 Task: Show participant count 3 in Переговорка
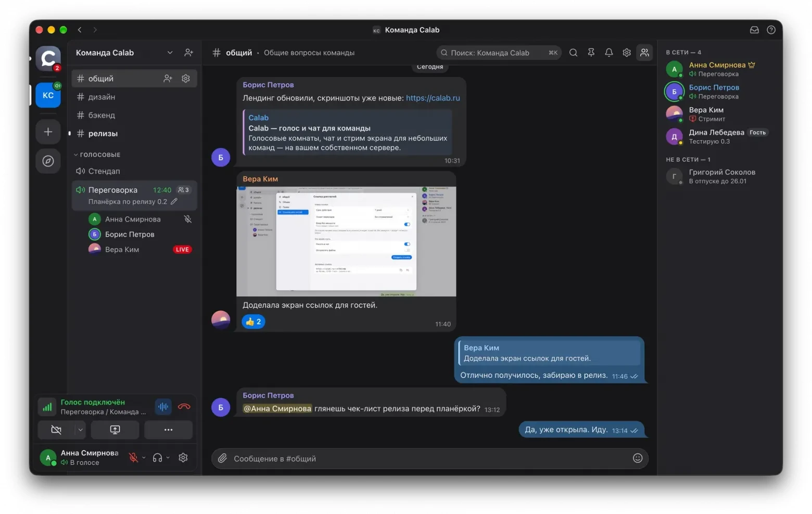[183, 190]
